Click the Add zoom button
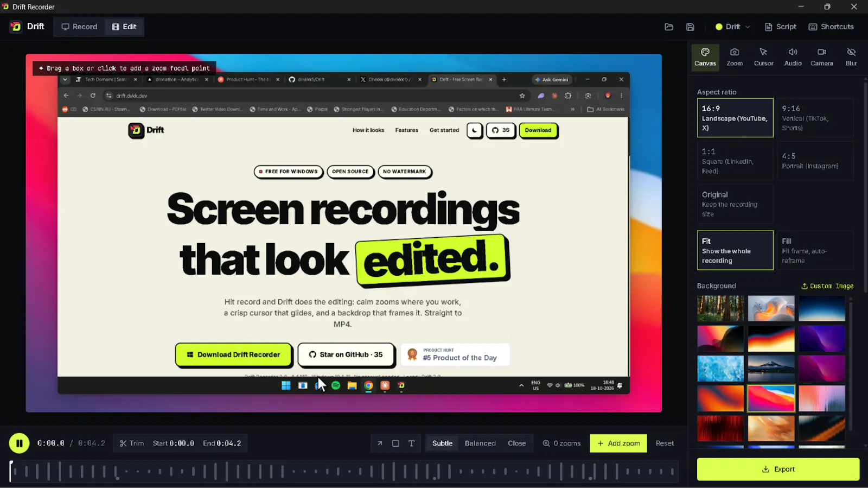 pyautogui.click(x=618, y=443)
